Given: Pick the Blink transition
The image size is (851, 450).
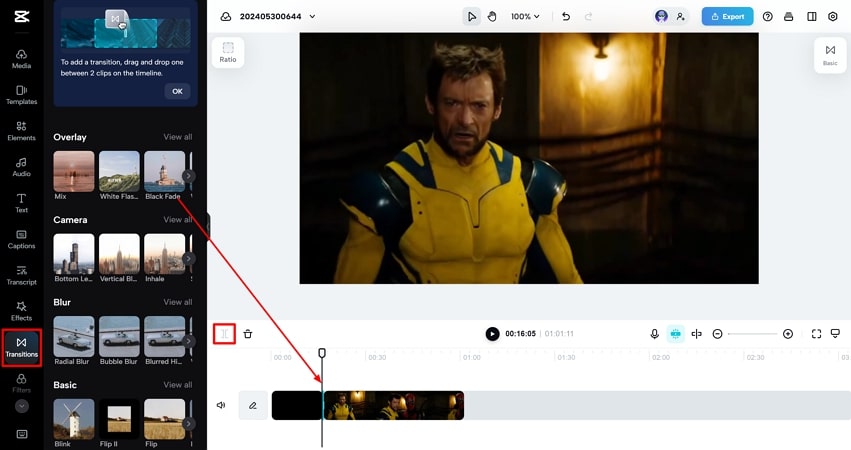Looking at the screenshot, I should (74, 419).
